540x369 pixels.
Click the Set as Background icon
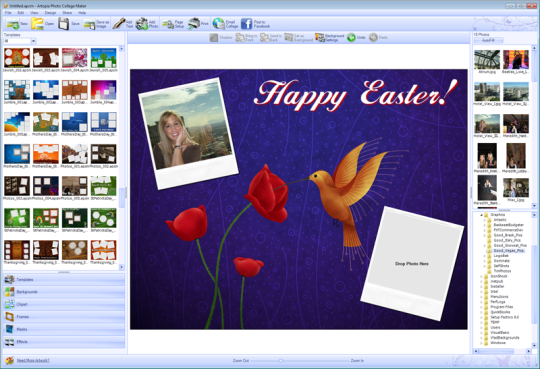tap(289, 38)
